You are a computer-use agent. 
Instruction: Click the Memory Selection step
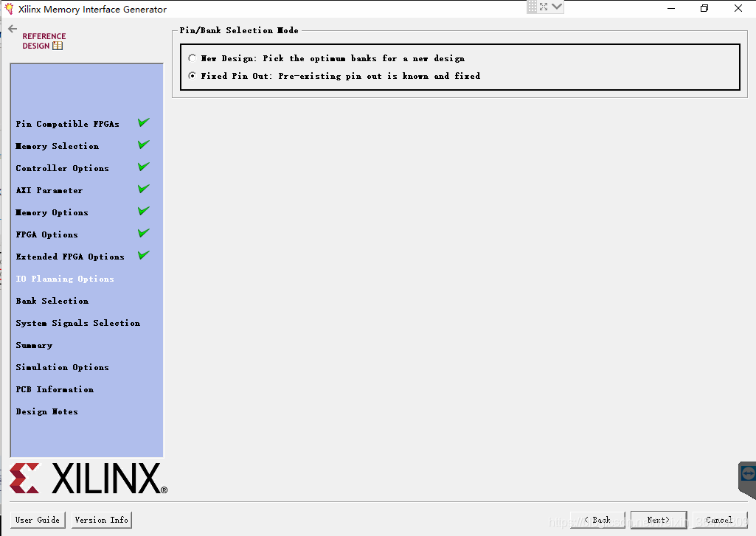[x=58, y=146]
